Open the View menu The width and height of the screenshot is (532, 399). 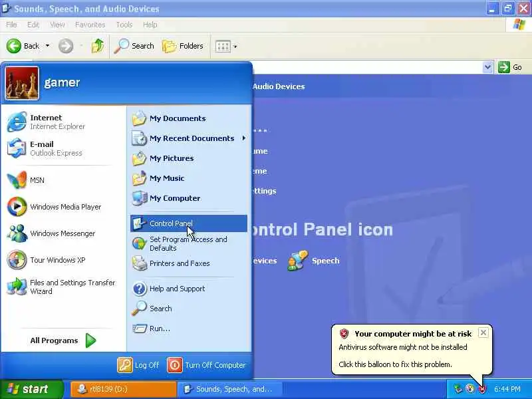(57, 25)
